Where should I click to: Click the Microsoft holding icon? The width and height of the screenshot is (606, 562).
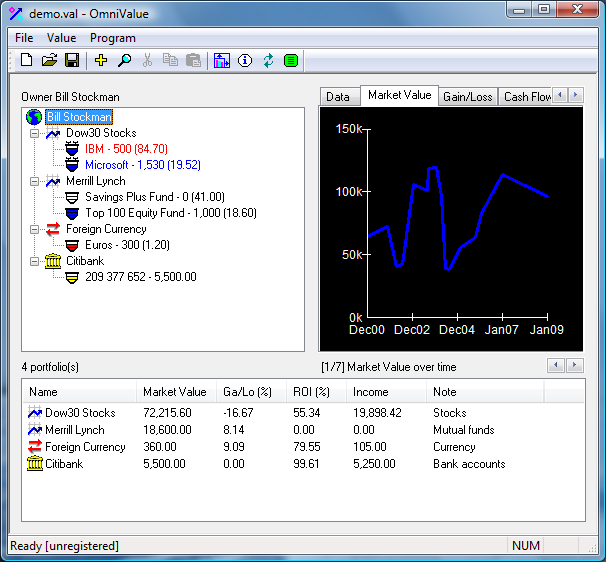(72, 165)
